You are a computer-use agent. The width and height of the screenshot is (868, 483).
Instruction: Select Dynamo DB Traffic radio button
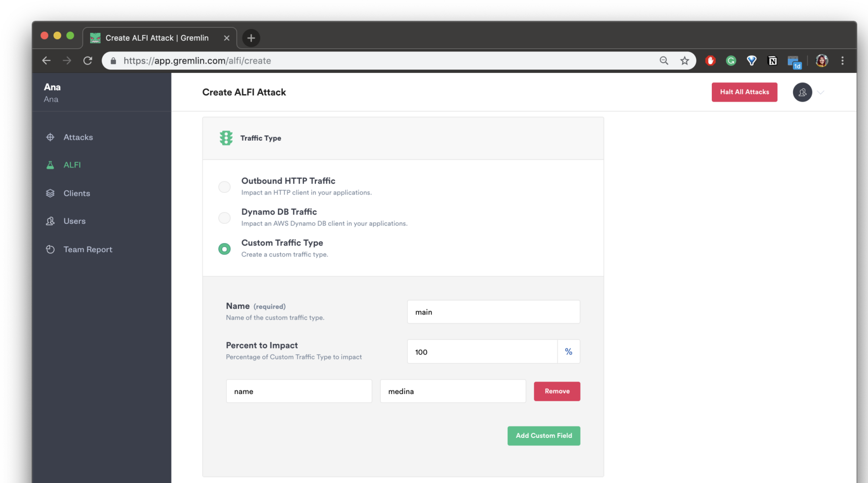224,218
